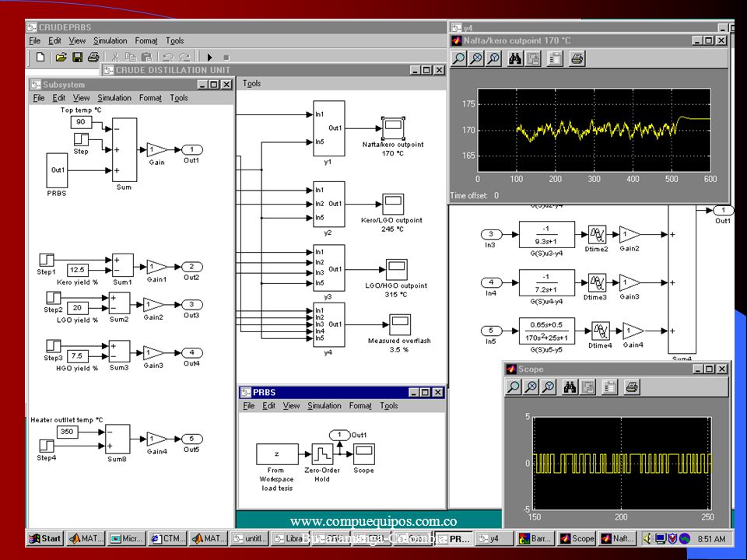Print the model from the CRUDEPRBS toolbar
This screenshot has height=560, width=747.
click(93, 57)
